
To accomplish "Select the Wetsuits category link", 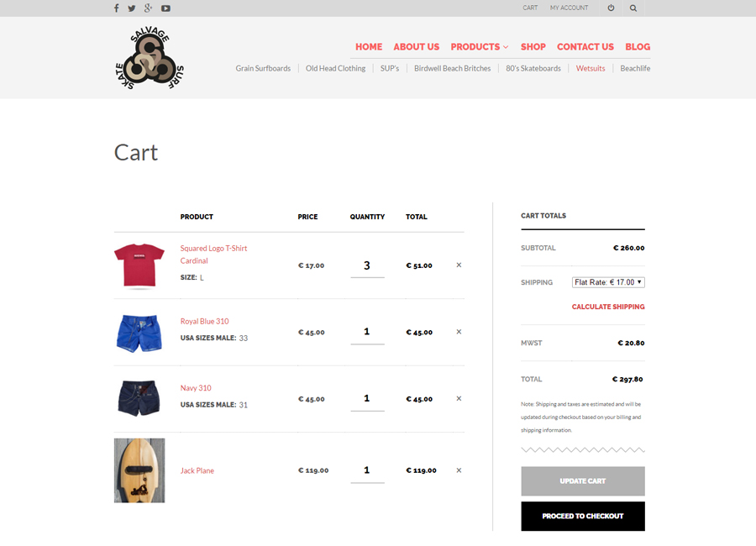I will coord(591,68).
